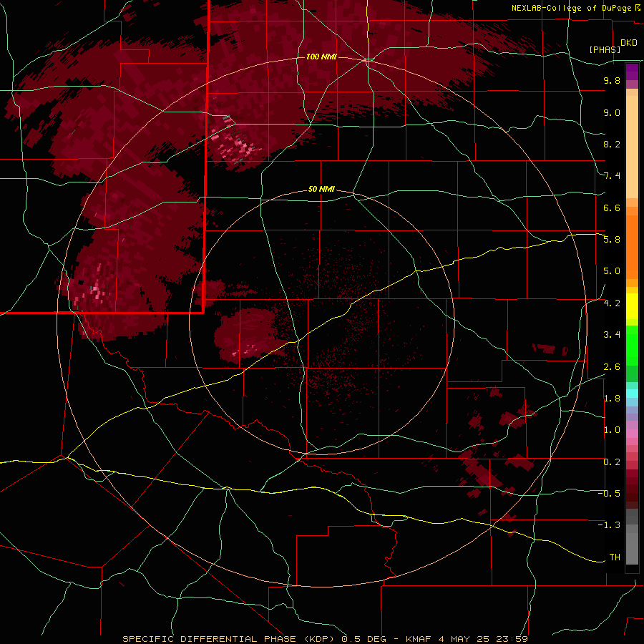644x644 pixels.
Task: Click the 5.0 legend value
Action: pyautogui.click(x=612, y=271)
